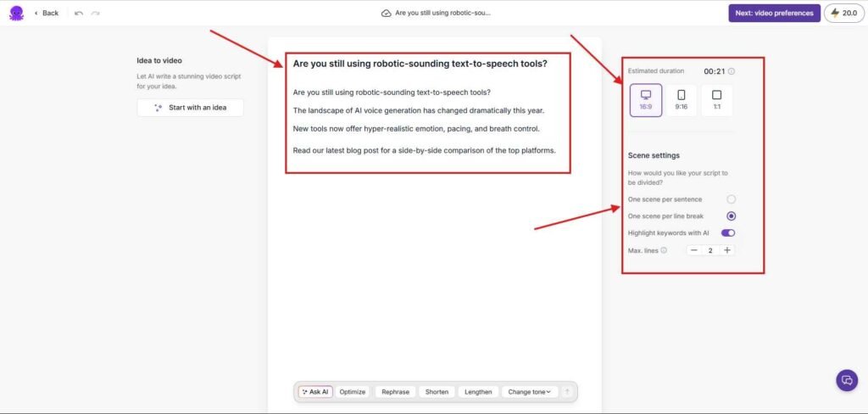Click the undo arrow icon
Image resolution: width=868 pixels, height=414 pixels.
coord(79,13)
